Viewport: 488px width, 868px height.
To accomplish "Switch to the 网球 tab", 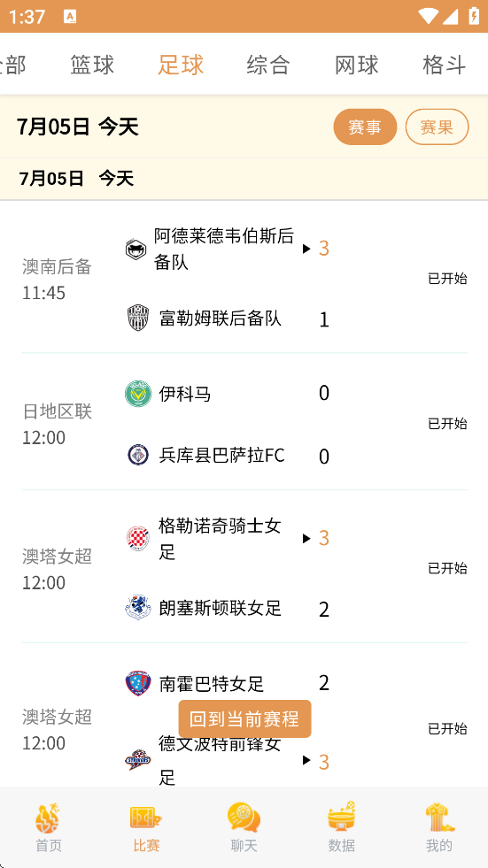I will [357, 65].
